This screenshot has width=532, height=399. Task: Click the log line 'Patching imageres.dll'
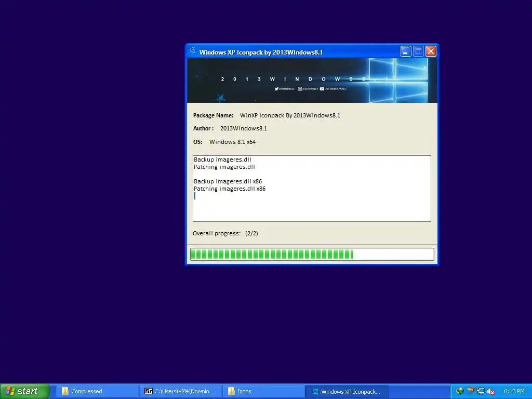[224, 167]
